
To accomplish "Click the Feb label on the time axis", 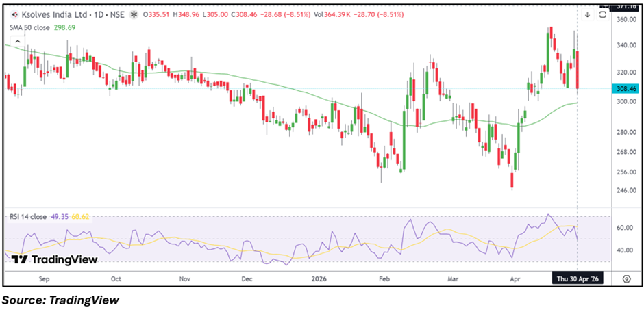I will tap(384, 279).
